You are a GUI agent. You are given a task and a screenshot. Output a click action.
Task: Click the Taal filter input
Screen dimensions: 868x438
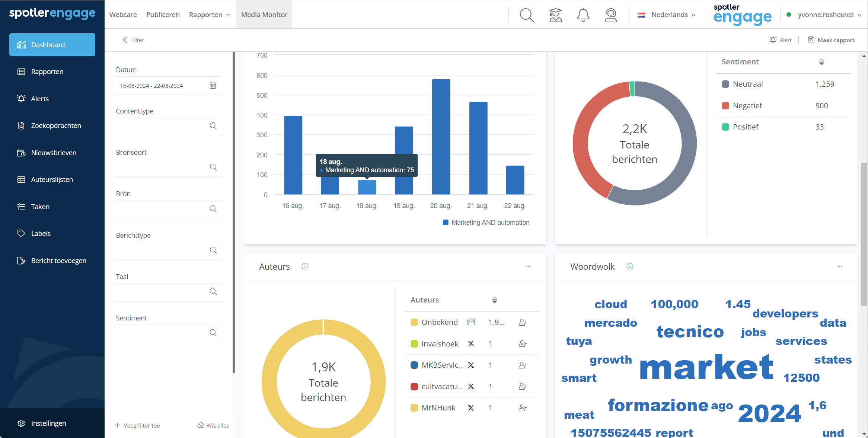[x=169, y=292]
